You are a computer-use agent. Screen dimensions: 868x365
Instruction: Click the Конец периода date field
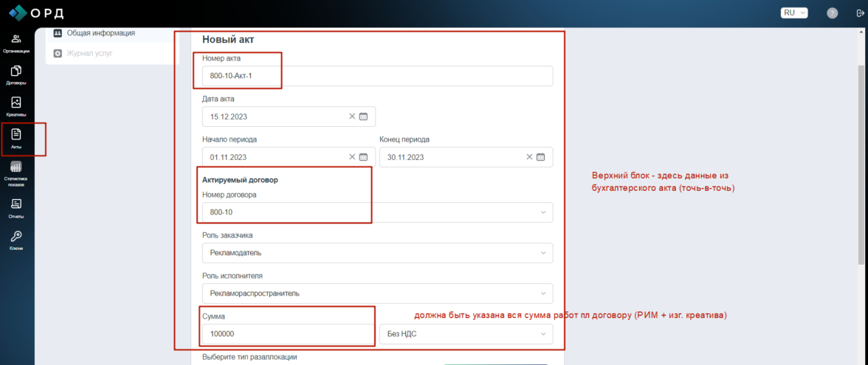coord(466,157)
